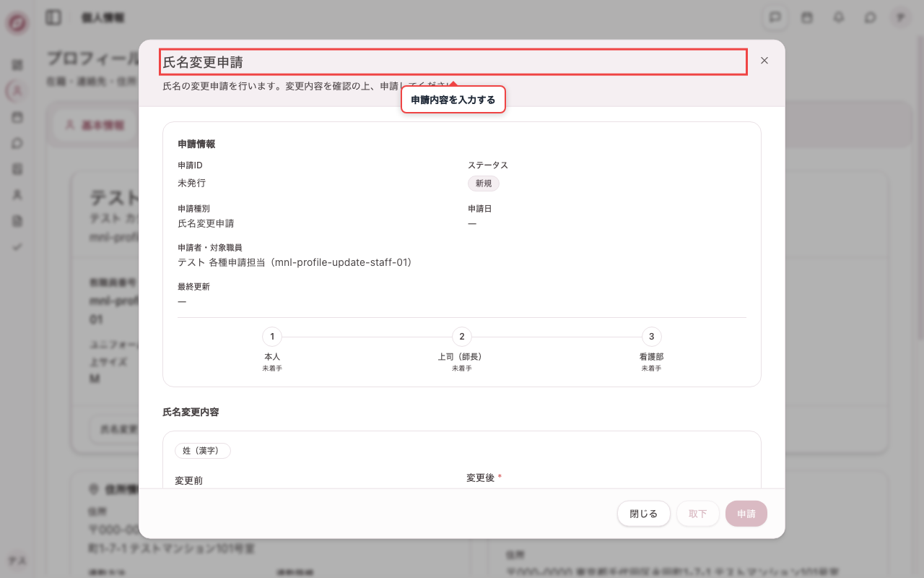Click 未着手 under the 上司（師長） step
The height and width of the screenshot is (578, 924).
462,368
